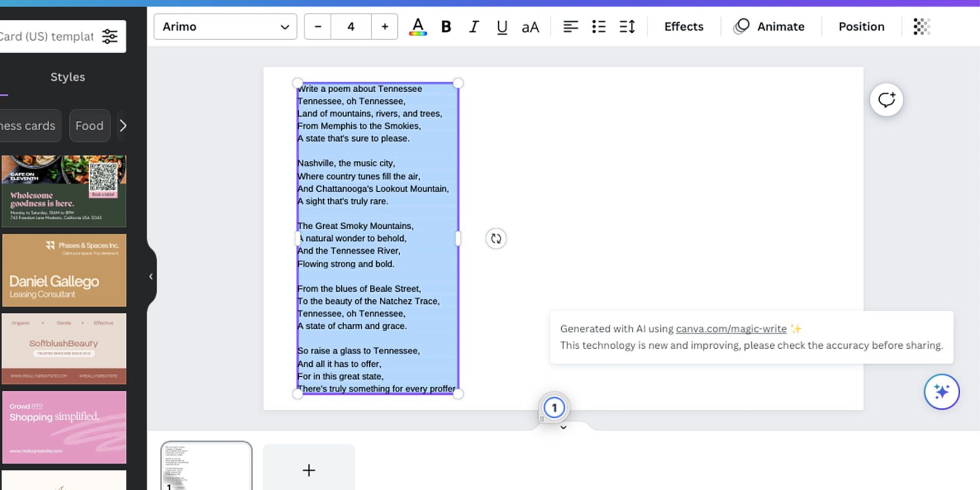Select the Food category chip
This screenshot has width=980, height=490.
(89, 126)
